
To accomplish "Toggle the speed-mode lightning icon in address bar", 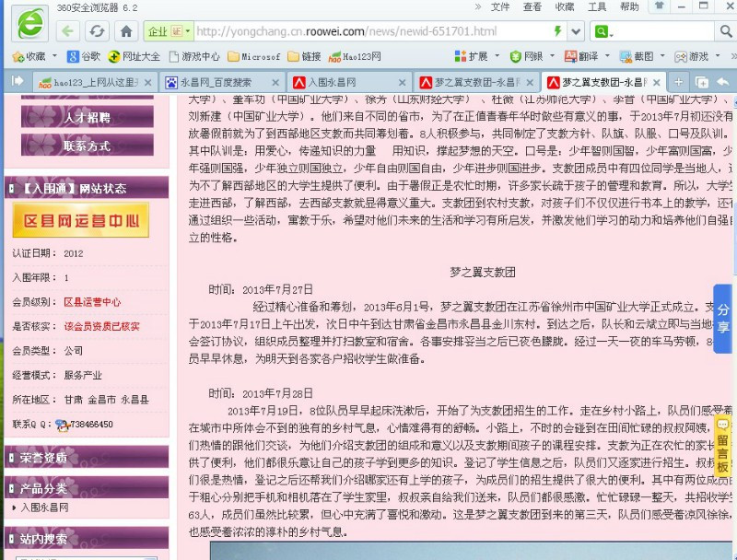I will click(x=556, y=30).
